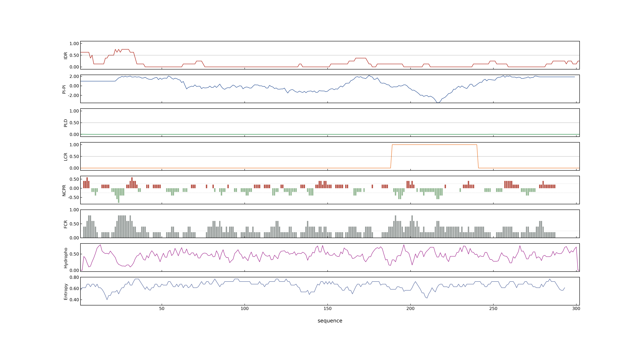
Task: Click x-axis tick label 300
Action: pyautogui.click(x=576, y=308)
